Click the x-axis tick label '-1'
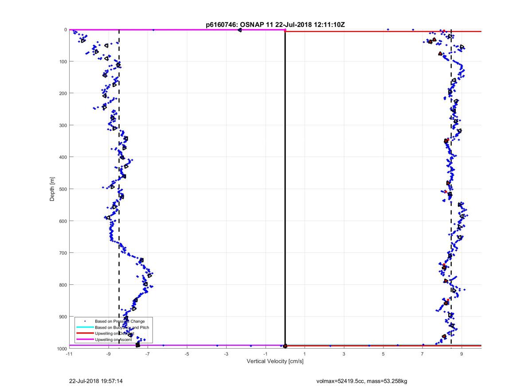532x392 pixels. tap(265, 354)
